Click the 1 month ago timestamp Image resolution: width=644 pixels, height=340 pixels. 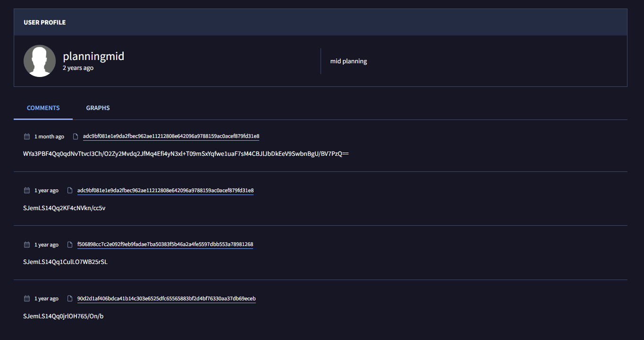click(49, 136)
